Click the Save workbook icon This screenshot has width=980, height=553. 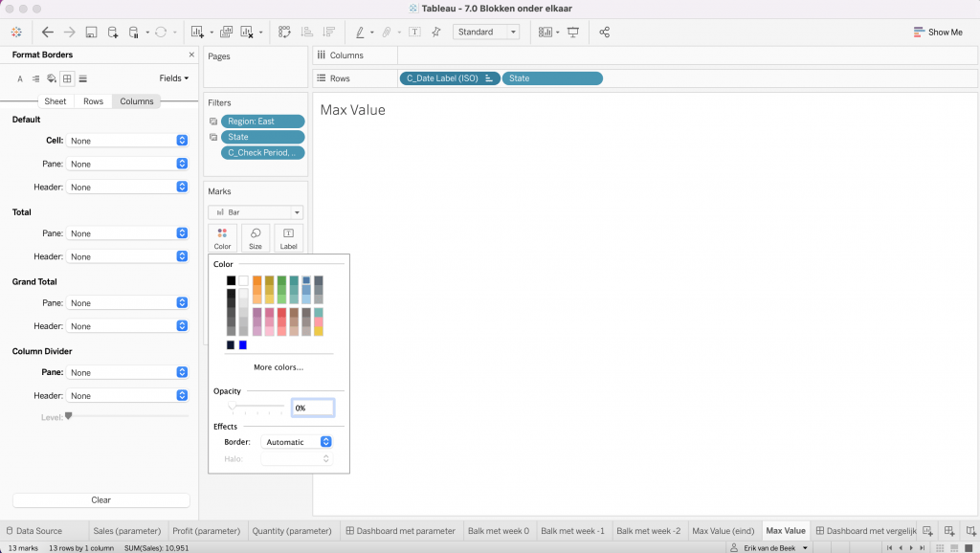pos(91,33)
